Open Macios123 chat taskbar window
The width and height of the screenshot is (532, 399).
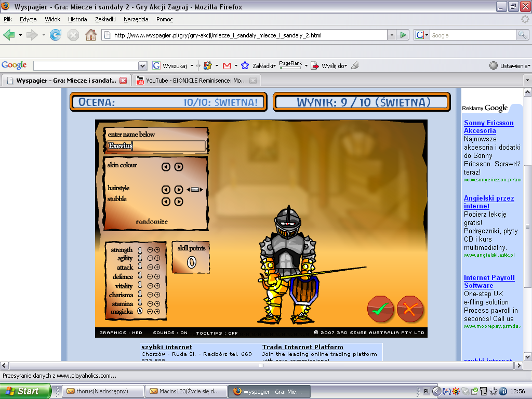click(185, 391)
